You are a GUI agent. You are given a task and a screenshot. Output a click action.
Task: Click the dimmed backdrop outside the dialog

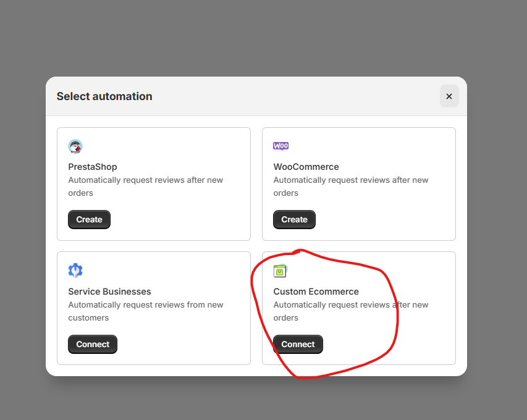tap(247, 37)
